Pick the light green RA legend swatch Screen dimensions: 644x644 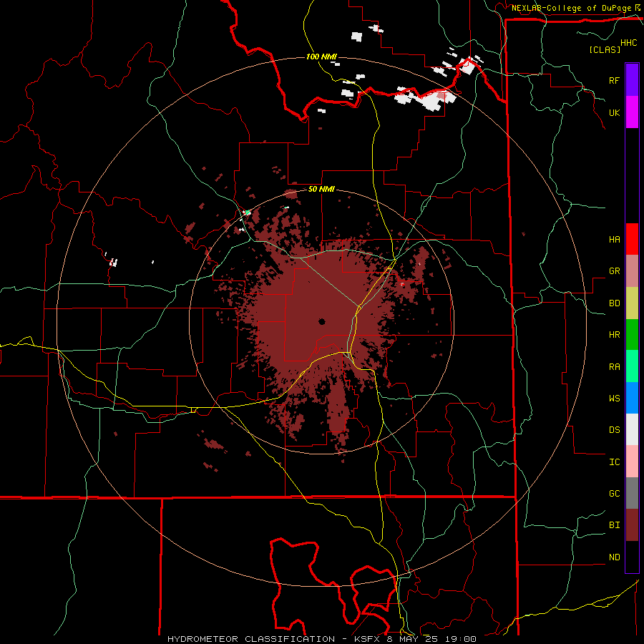coord(632,366)
